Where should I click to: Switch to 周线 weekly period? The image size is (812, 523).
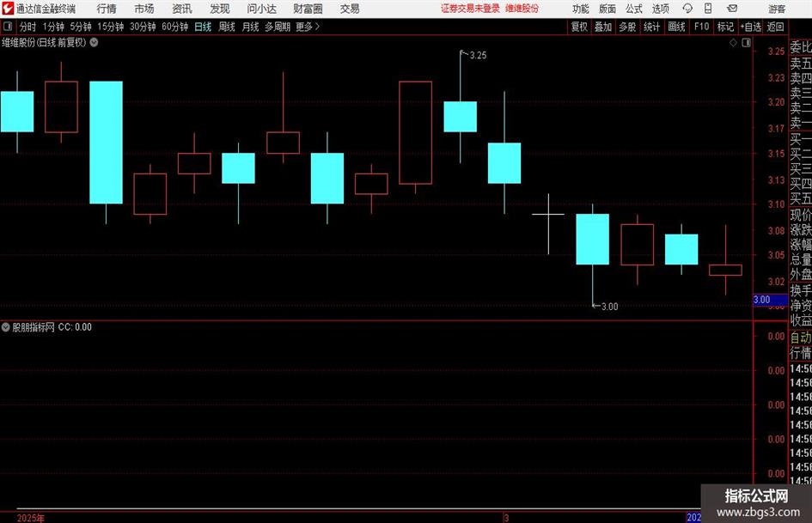click(227, 27)
